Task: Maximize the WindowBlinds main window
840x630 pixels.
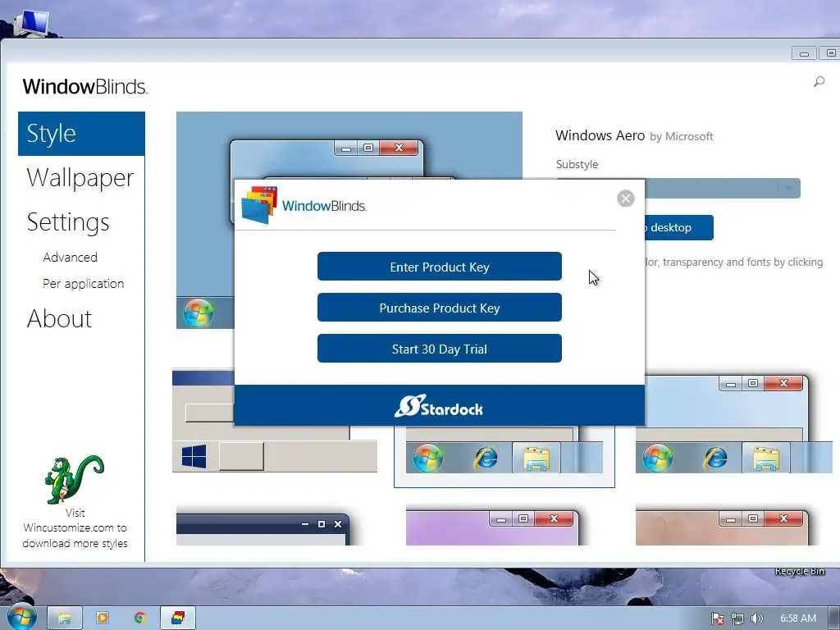Action: tap(829, 53)
